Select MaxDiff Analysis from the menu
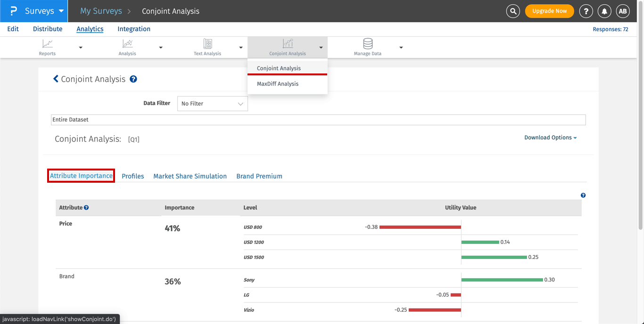The height and width of the screenshot is (324, 644). (x=278, y=84)
